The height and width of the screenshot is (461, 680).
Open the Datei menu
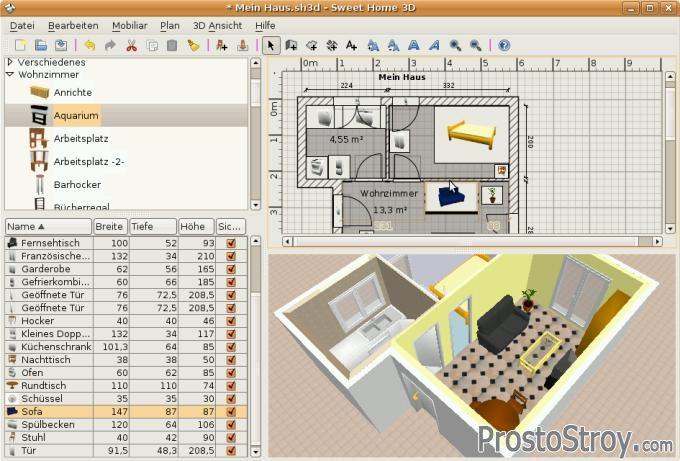(x=22, y=26)
